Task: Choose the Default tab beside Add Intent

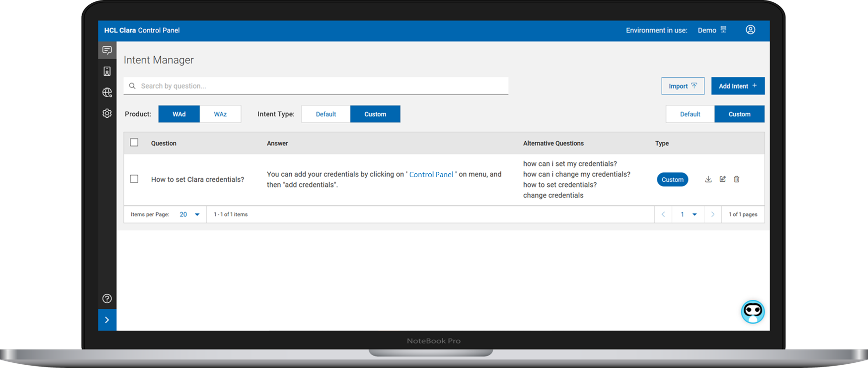Action: point(690,114)
